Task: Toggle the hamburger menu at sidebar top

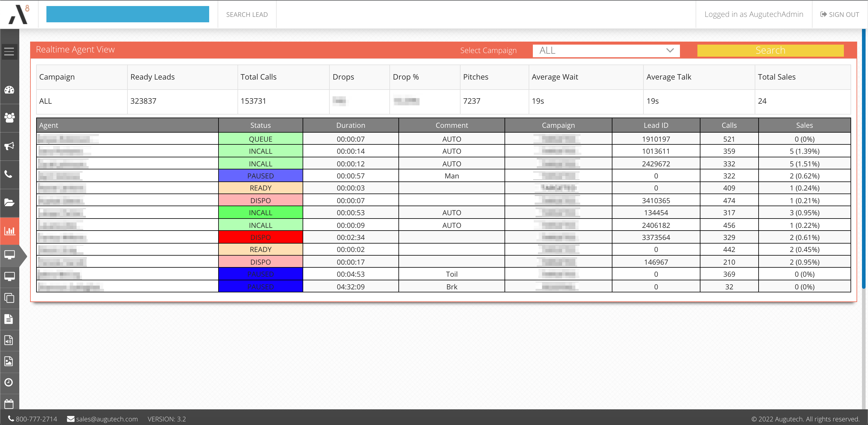Action: [x=9, y=51]
